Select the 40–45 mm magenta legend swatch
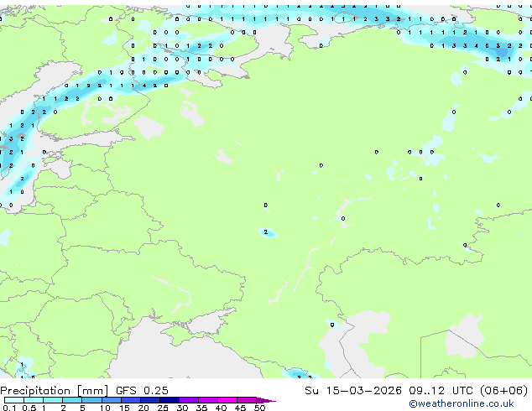The width and height of the screenshot is (532, 411). [x=227, y=400]
